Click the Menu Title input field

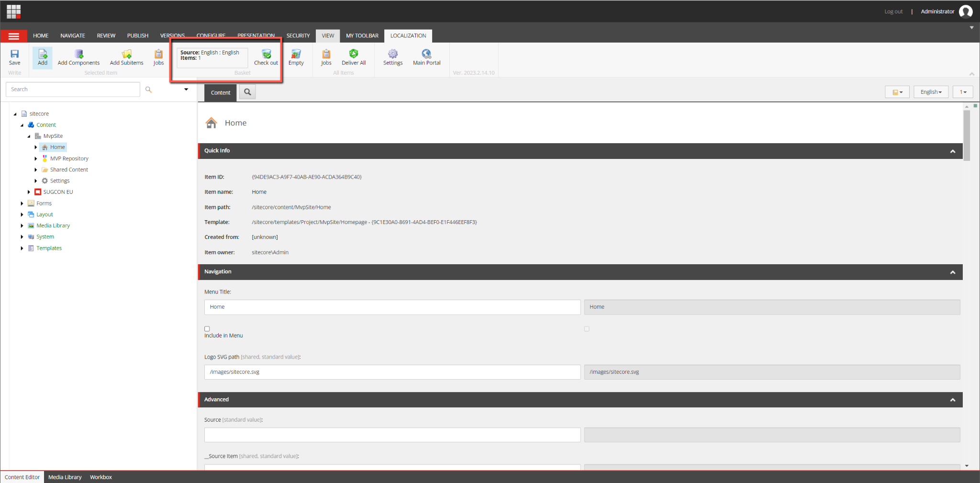[x=392, y=307]
